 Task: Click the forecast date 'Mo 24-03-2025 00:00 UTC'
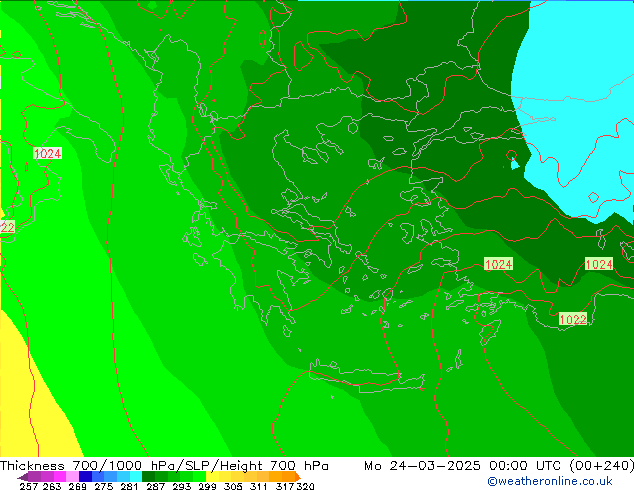tap(463, 466)
